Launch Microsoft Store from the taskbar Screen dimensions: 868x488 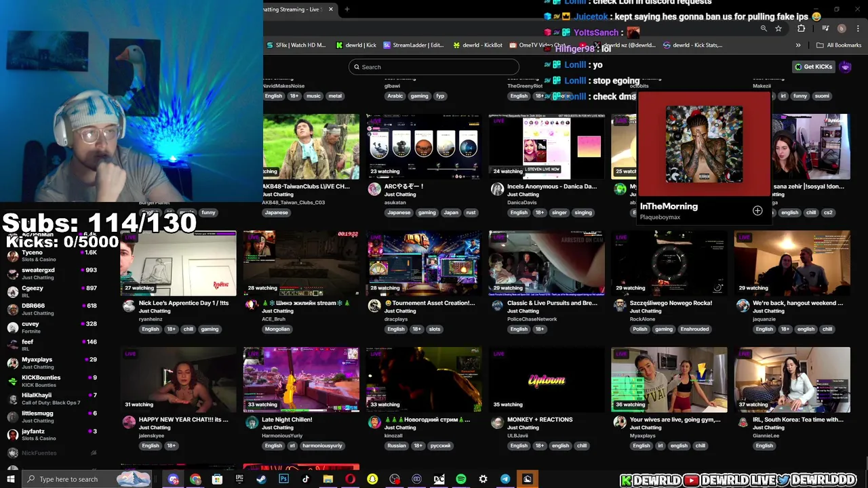tap(217, 479)
